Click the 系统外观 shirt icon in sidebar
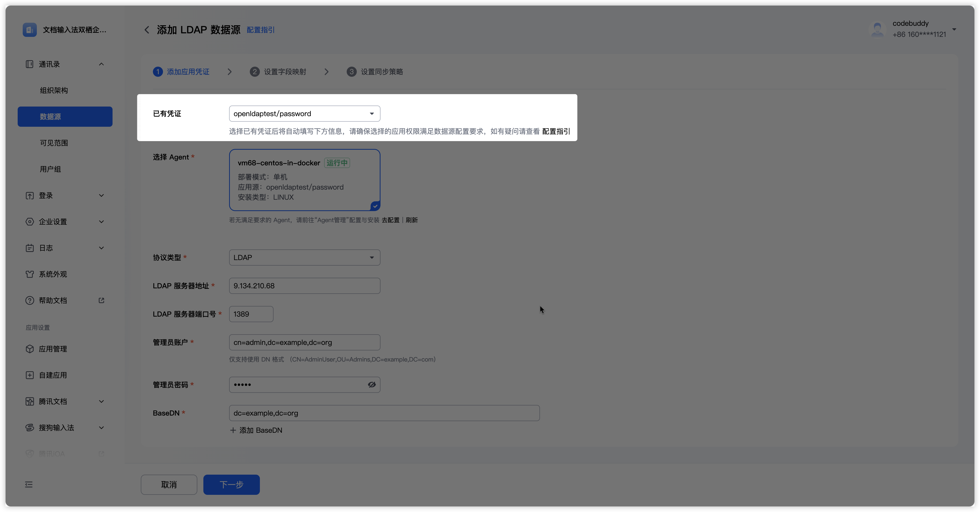The height and width of the screenshot is (512, 980). pos(29,274)
